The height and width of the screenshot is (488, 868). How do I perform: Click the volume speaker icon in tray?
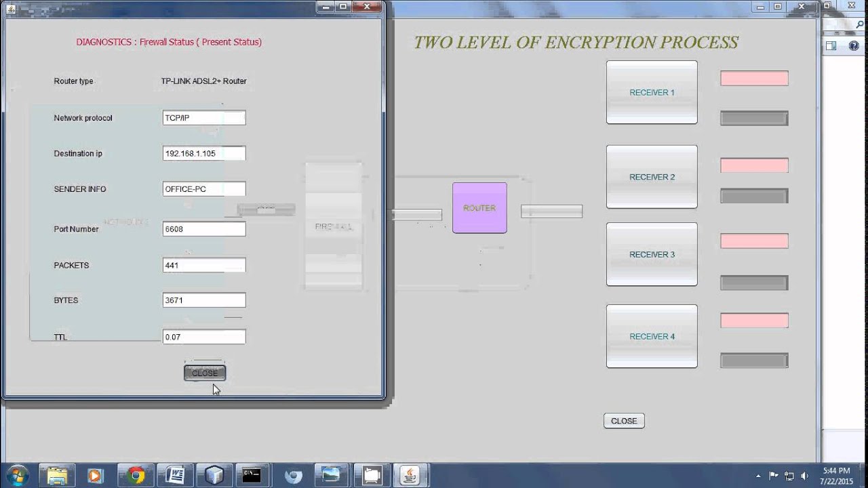[x=805, y=476]
